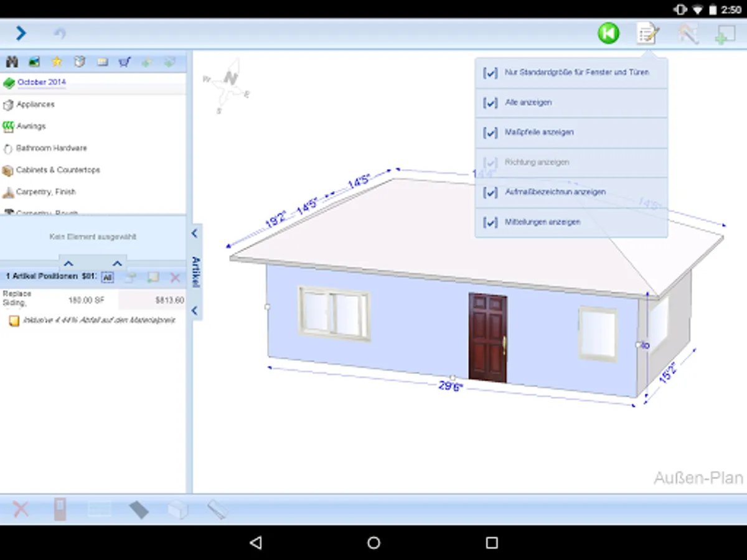Click the faded edit item icon beside All
This screenshot has height=560, width=747.
coord(129,278)
